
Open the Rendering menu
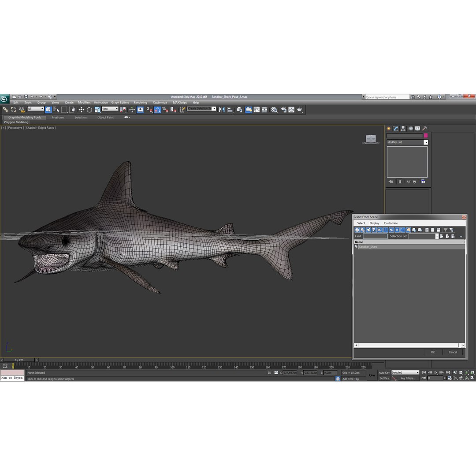pos(140,103)
